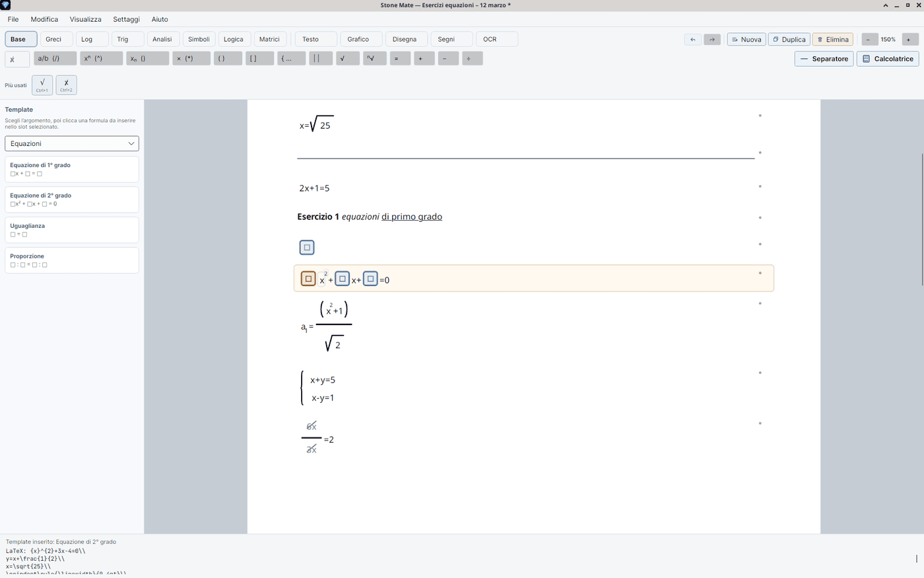Insert square brackets [ ]
The width and height of the screenshot is (924, 578).
click(260, 59)
